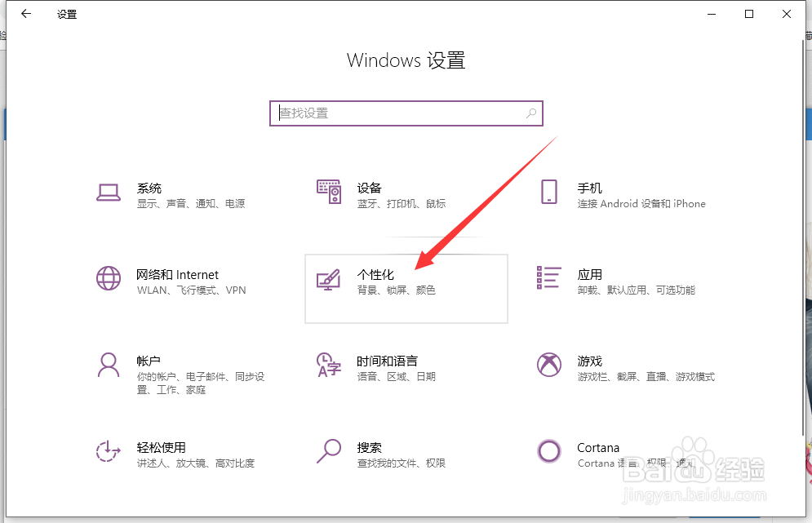Open the Personalization paintbrush icon
Viewport: 812px width, 523px height.
pyautogui.click(x=329, y=279)
